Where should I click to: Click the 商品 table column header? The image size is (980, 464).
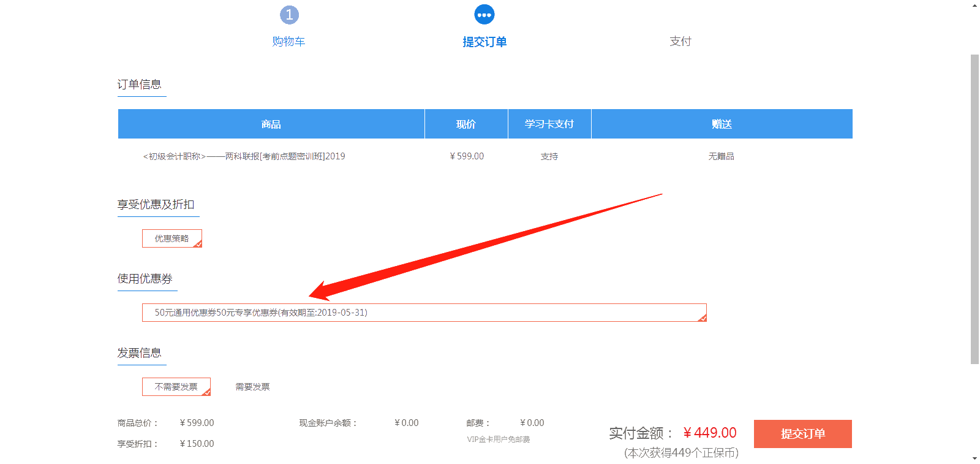271,124
